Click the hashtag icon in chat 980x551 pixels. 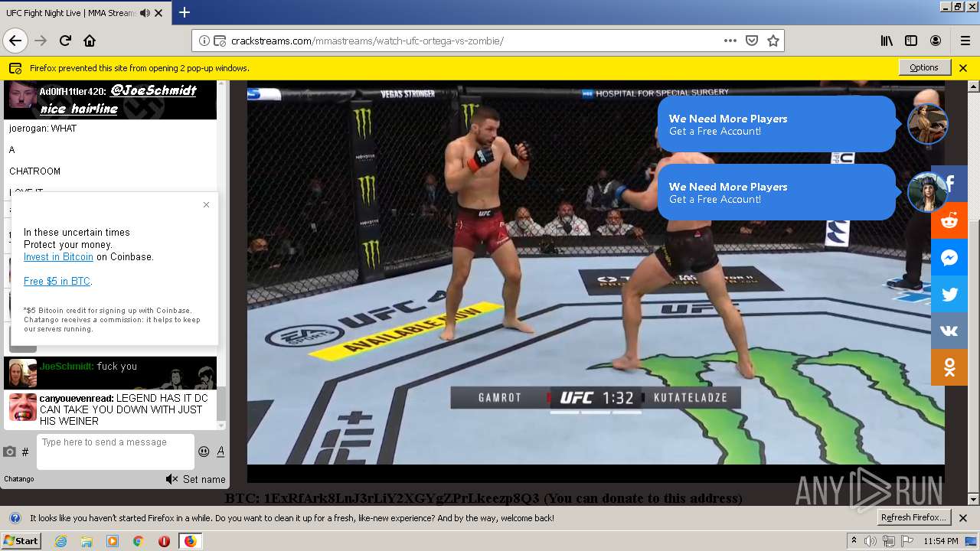coord(25,452)
